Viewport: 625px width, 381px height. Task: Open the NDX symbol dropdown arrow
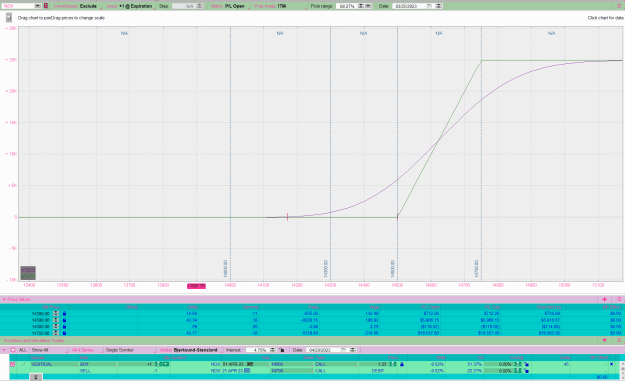(37, 6)
